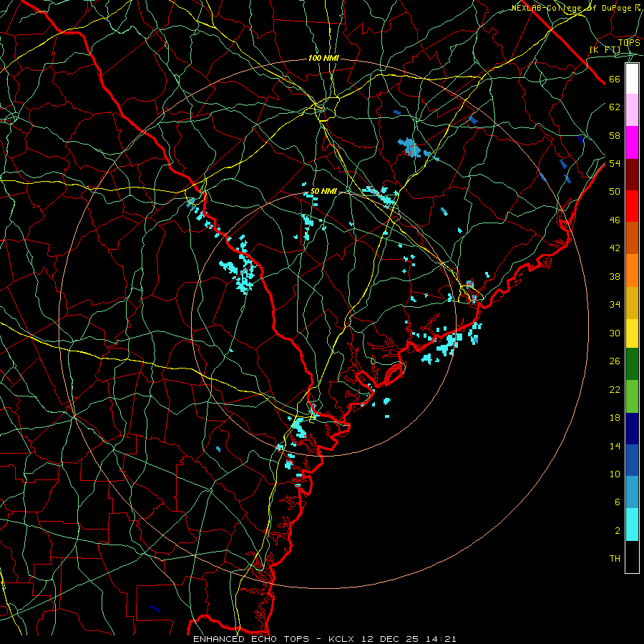Screen dimensions: 644x644
Task: Click the legend value 18
Action: 615,418
